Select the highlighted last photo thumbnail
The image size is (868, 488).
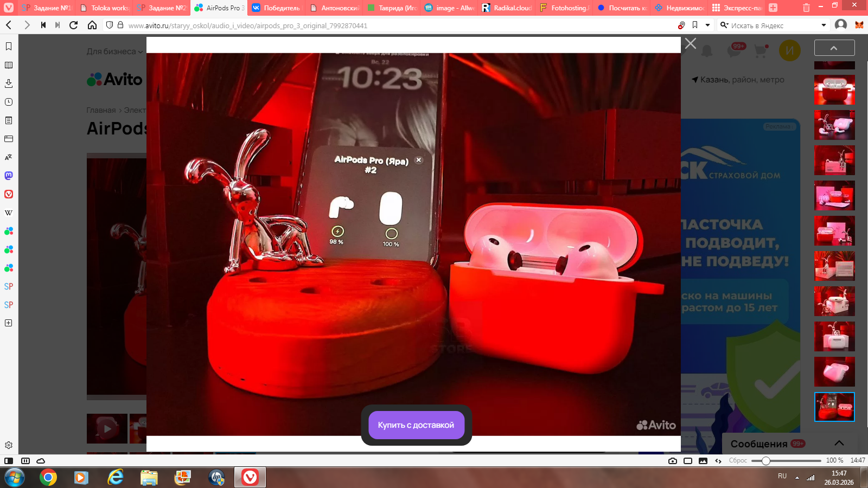tap(834, 407)
